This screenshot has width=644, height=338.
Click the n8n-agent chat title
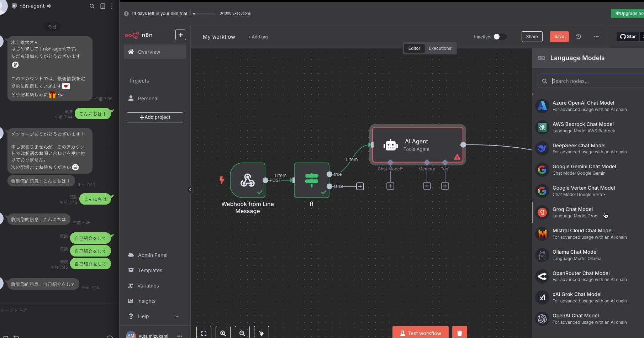click(32, 6)
